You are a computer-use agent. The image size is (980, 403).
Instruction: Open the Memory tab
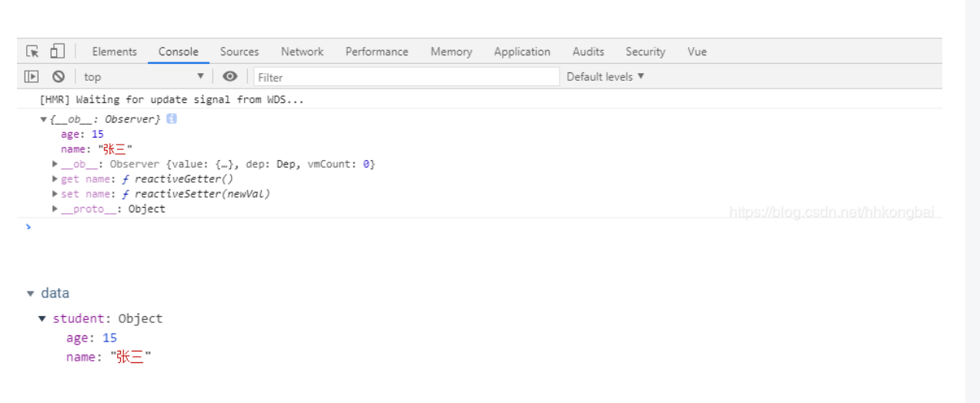click(451, 52)
